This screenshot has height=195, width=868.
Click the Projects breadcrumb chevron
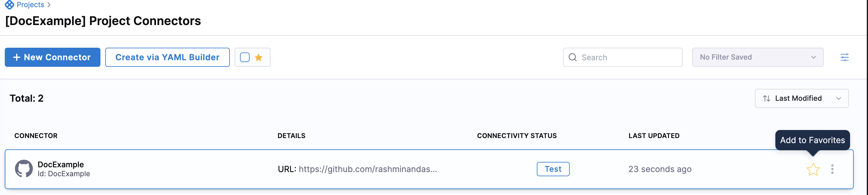point(49,5)
